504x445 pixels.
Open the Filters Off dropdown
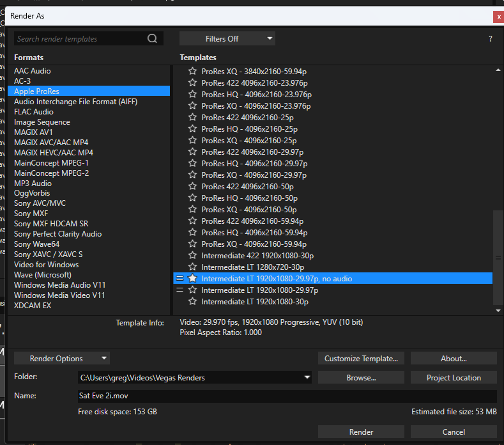[227, 39]
